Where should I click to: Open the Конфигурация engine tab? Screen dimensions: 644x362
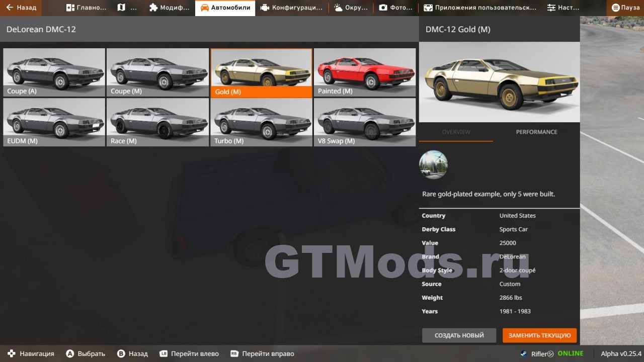pos(291,8)
